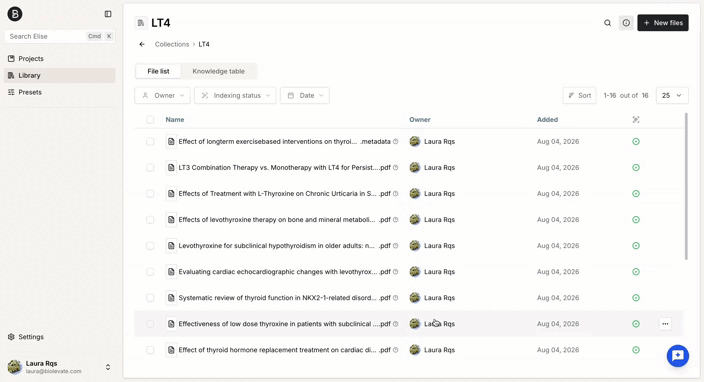The width and height of the screenshot is (704, 382).
Task: Open file Effectiveness of low dose thyroxine
Action: coord(285,324)
